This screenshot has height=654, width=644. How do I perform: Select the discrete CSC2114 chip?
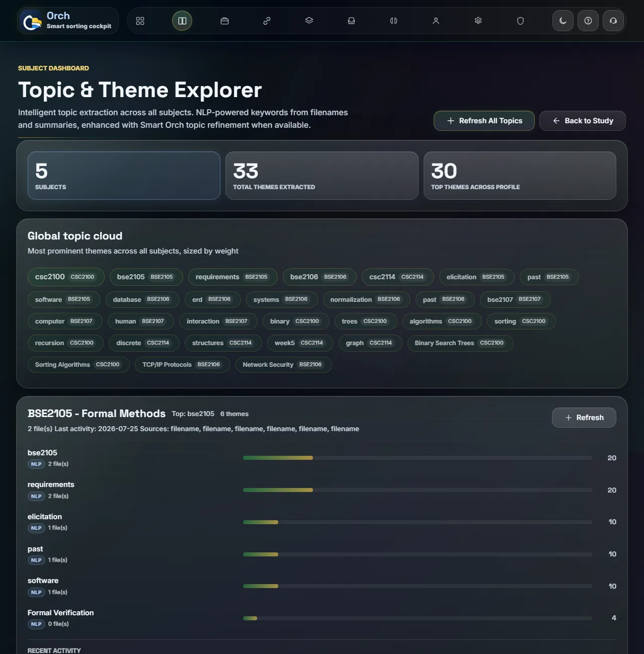point(144,343)
